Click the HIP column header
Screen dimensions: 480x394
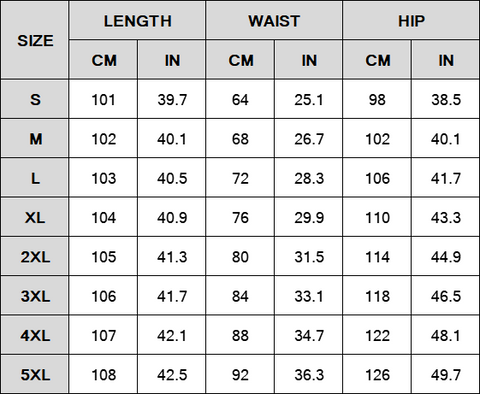411,20
